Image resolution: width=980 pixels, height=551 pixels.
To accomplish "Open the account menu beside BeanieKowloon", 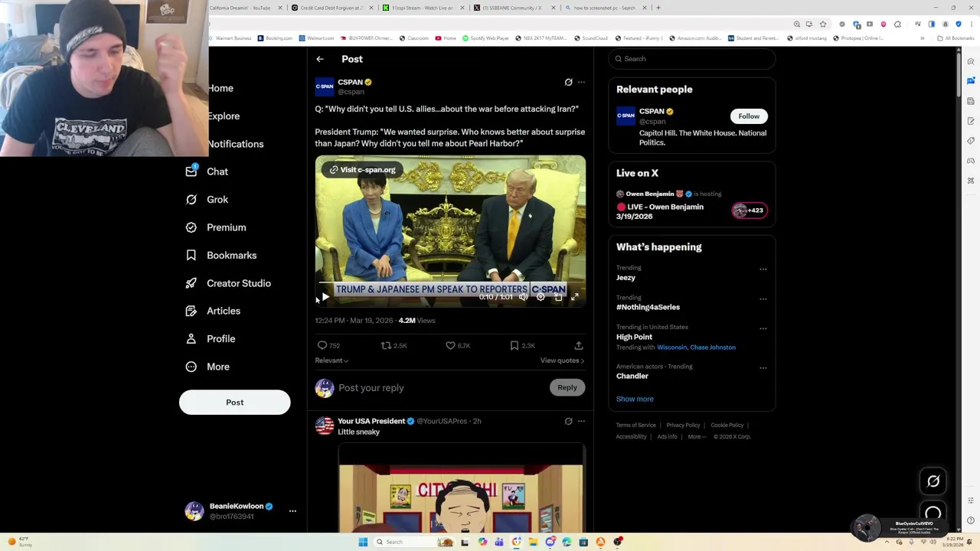I will (x=292, y=510).
